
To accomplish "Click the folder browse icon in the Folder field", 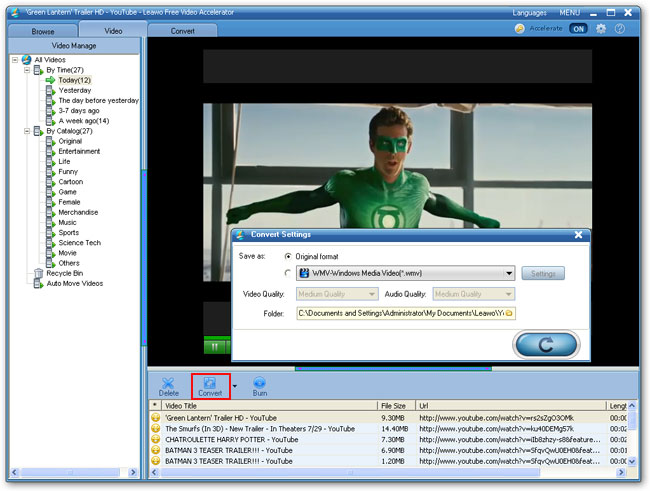I will [x=509, y=314].
